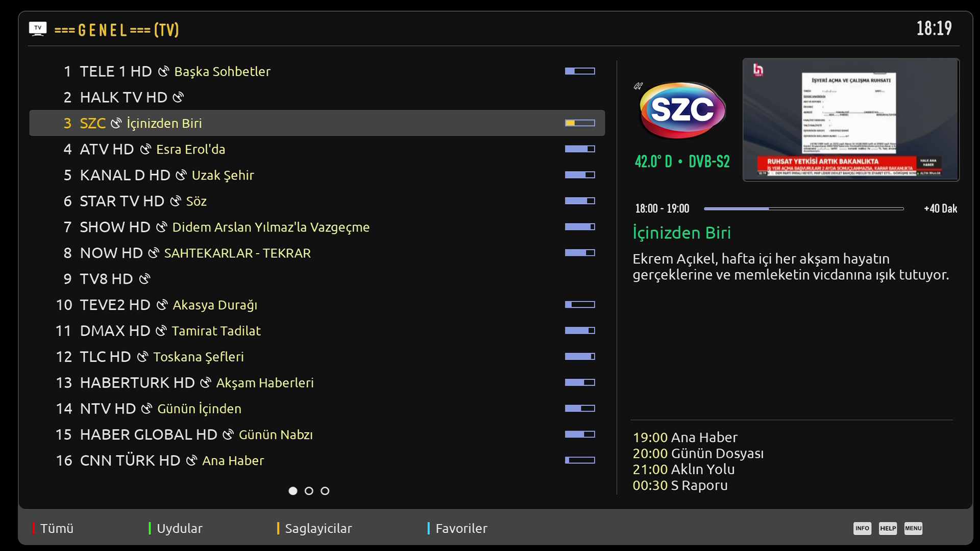Click the satellite icon next to NTV HD
The width and height of the screenshot is (980, 551).
tap(146, 409)
